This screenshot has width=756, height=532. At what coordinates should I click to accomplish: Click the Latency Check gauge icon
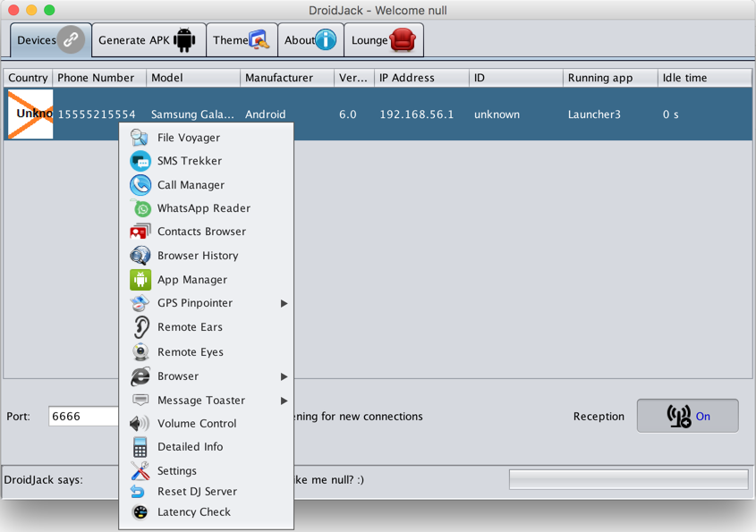coord(140,512)
